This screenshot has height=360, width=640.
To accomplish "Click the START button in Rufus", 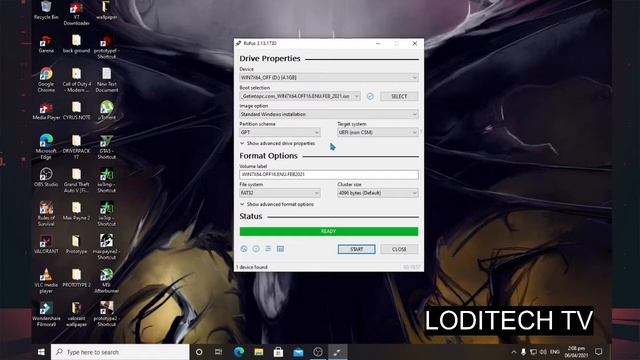I will (356, 249).
